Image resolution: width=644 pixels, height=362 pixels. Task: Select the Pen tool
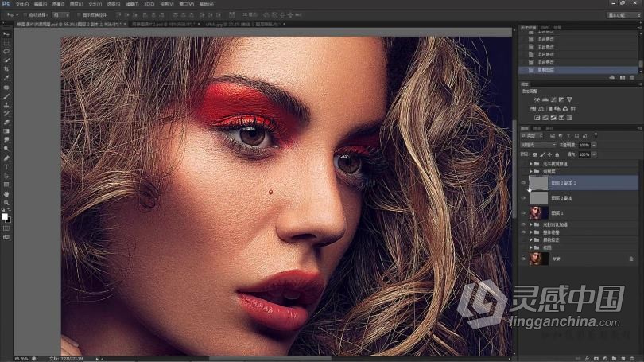pos(6,158)
